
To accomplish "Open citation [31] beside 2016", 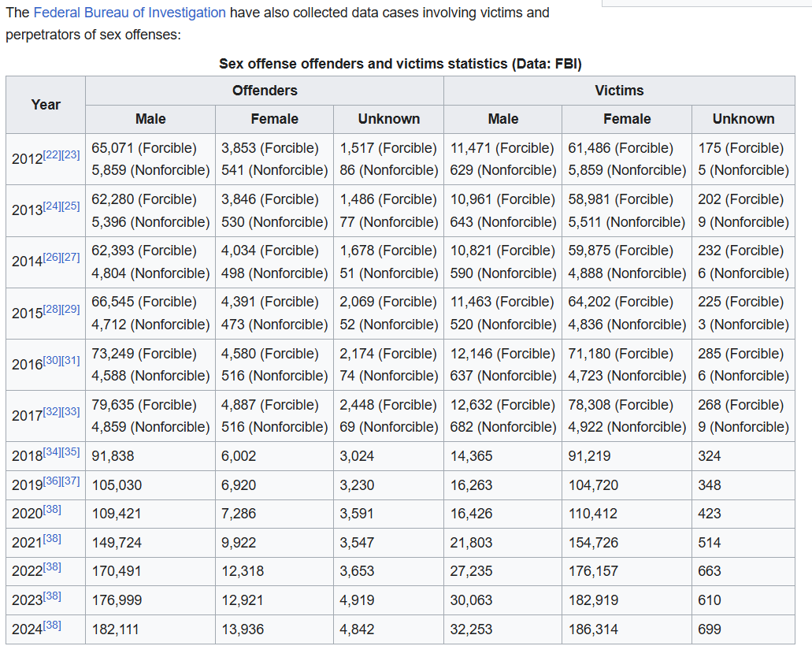I will click(x=71, y=360).
